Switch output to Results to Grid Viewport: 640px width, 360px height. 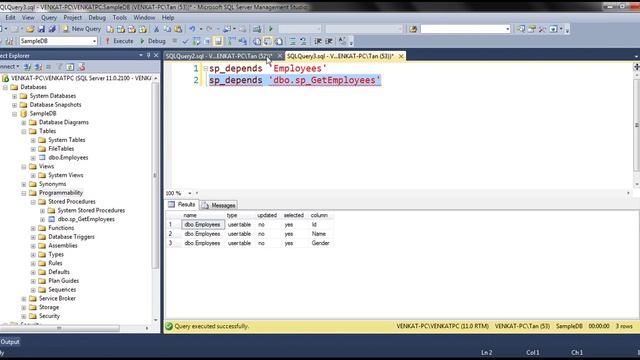tap(268, 41)
